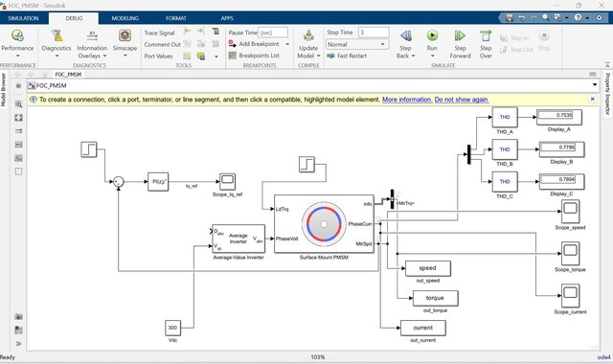Click the Step Over button
The width and height of the screenshot is (613, 364).
(486, 43)
